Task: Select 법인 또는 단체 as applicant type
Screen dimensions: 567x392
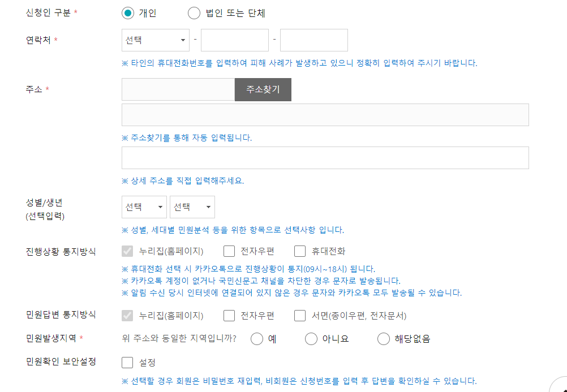Action: coord(193,12)
